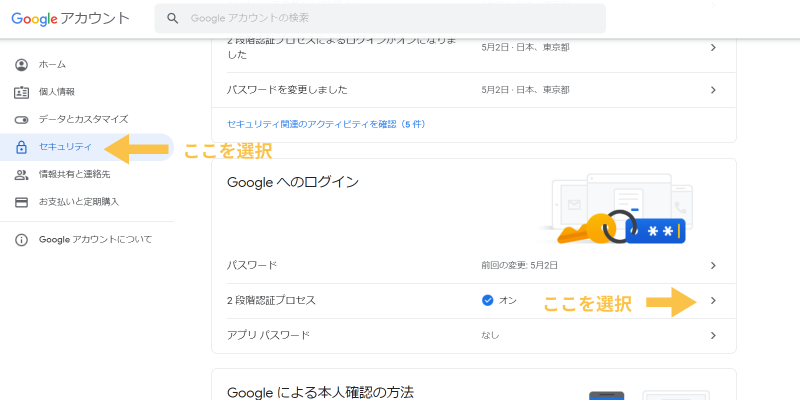
Task: Select セキュリティ in the sidebar
Action: tap(87, 147)
